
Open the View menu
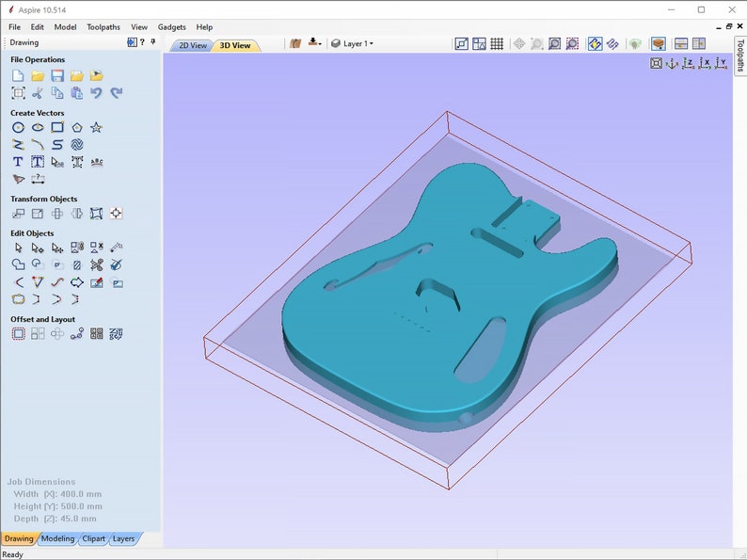pyautogui.click(x=139, y=27)
